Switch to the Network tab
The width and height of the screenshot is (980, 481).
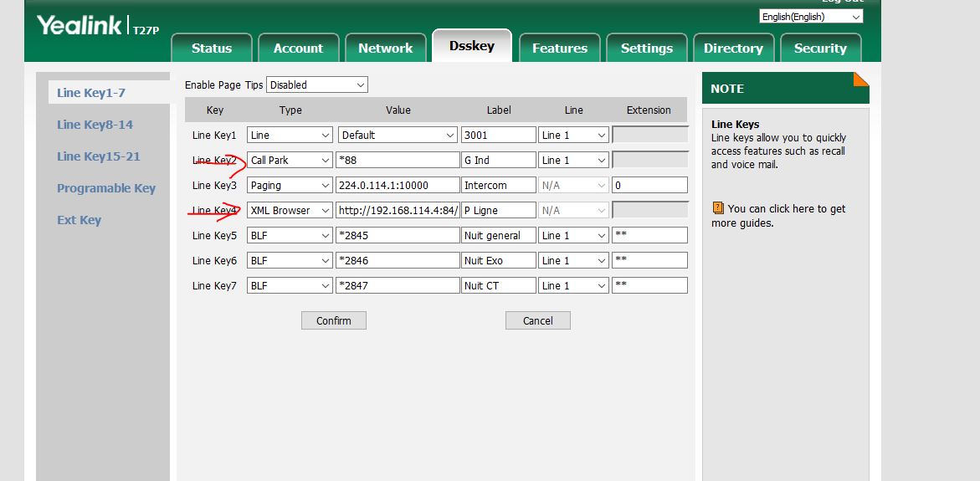pos(386,49)
